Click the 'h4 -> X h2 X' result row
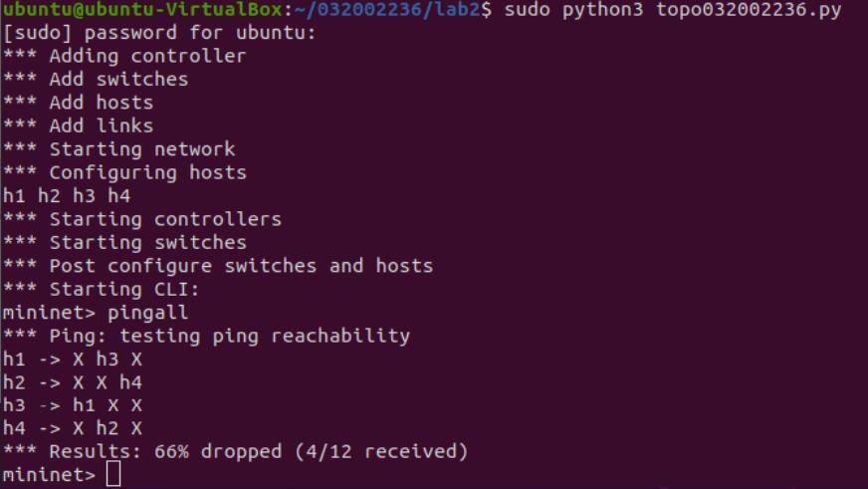Image resolution: width=868 pixels, height=489 pixels. coord(73,429)
